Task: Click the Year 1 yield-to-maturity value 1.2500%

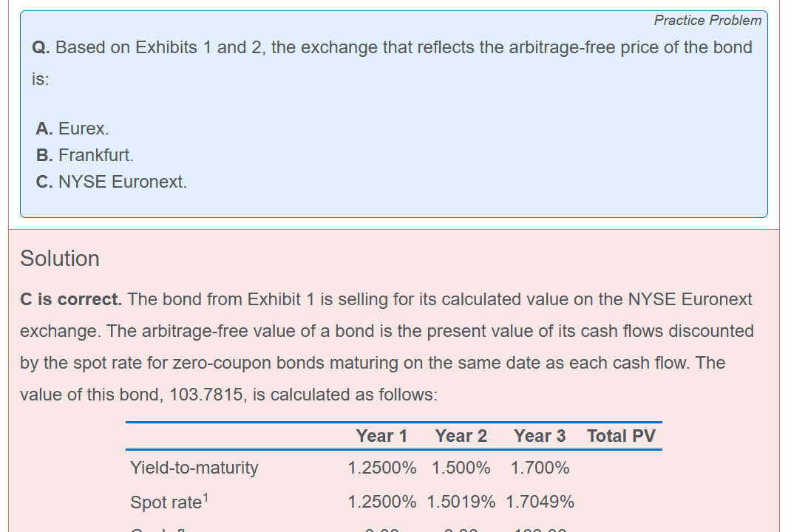Action: pyautogui.click(x=381, y=468)
